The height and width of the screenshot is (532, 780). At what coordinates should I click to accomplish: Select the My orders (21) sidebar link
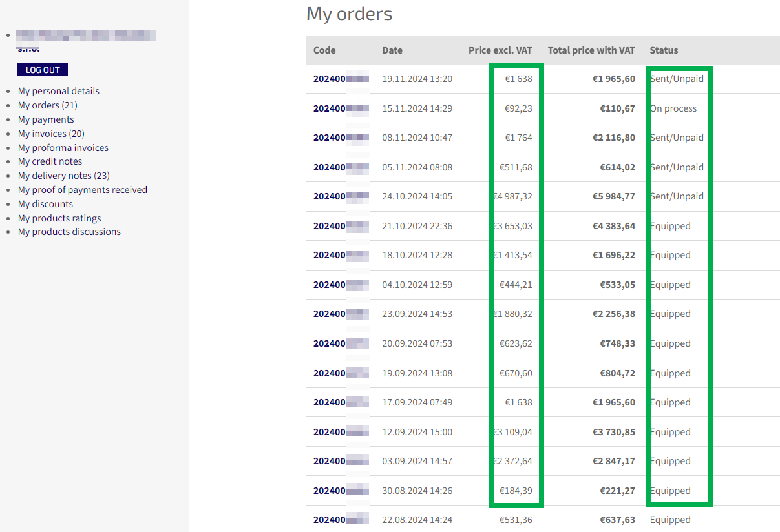click(x=48, y=105)
